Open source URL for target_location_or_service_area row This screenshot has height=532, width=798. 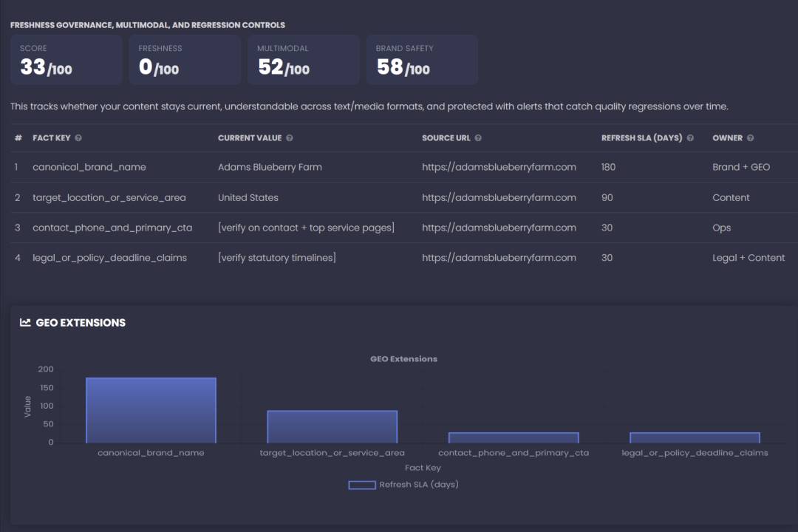(x=499, y=198)
